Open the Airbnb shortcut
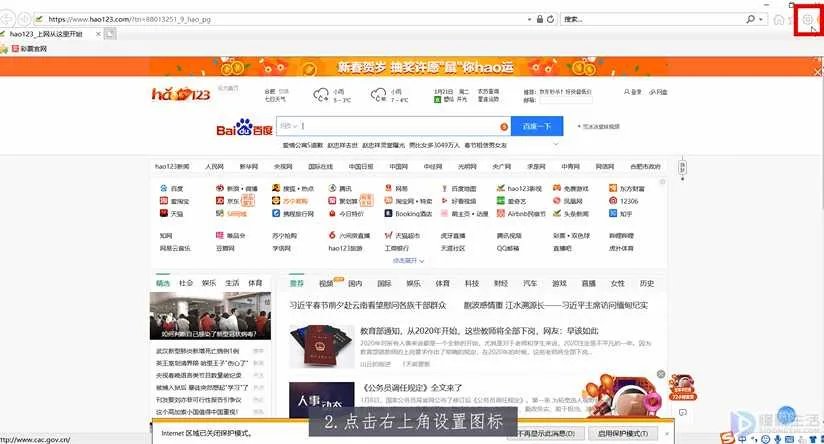This screenshot has height=444, width=824. point(521,213)
